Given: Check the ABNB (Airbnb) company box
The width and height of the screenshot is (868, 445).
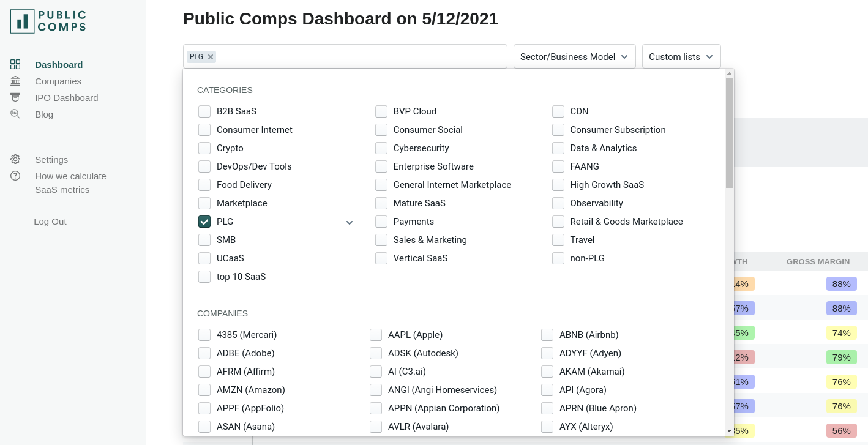Looking at the screenshot, I should click(547, 335).
